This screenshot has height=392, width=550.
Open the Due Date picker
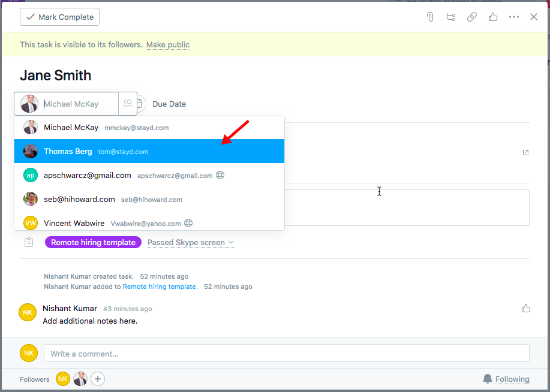[x=169, y=104]
